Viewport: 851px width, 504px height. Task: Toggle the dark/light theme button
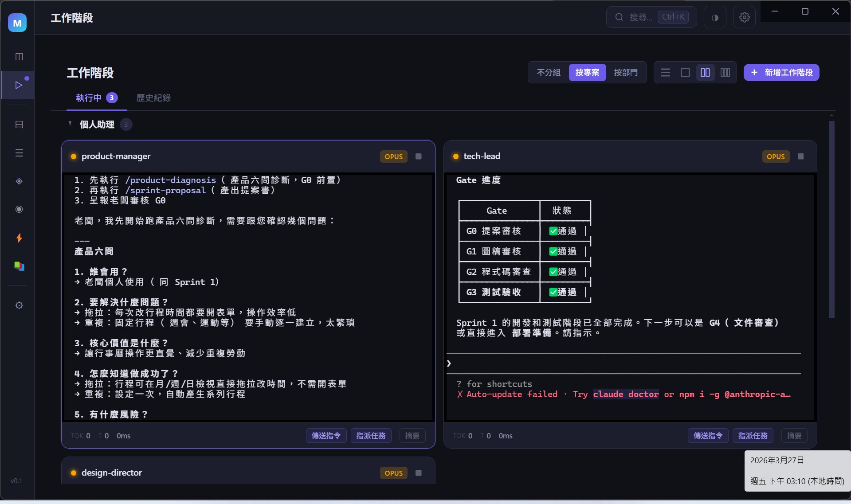[x=715, y=17]
